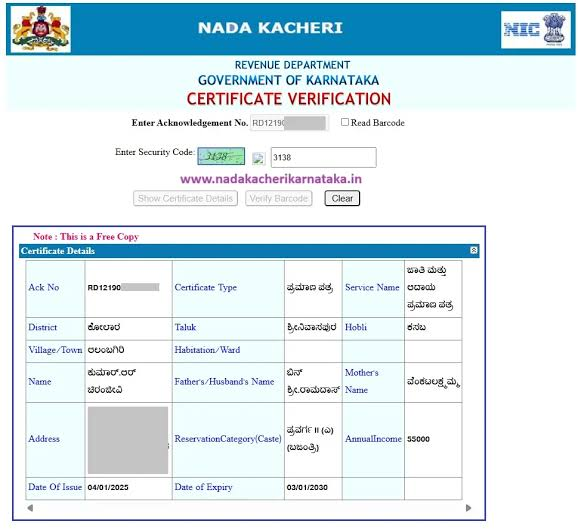
Task: Click the redacted address cell
Action: click(128, 440)
